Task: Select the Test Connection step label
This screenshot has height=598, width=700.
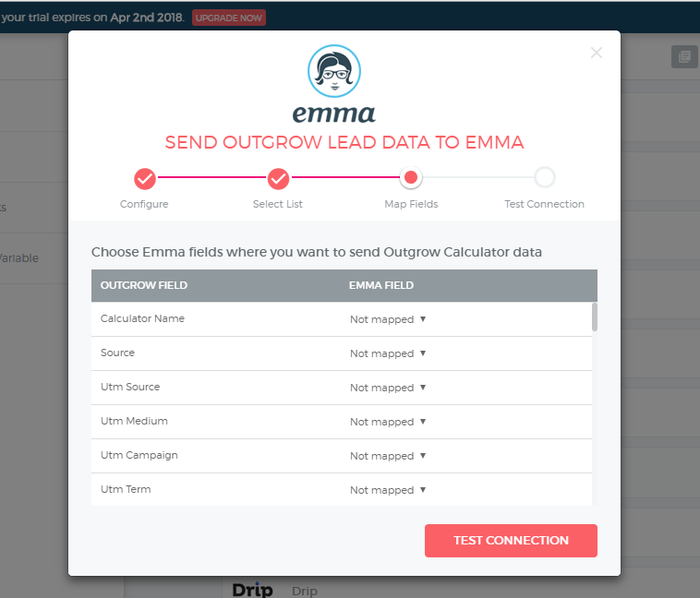Action: click(x=544, y=204)
